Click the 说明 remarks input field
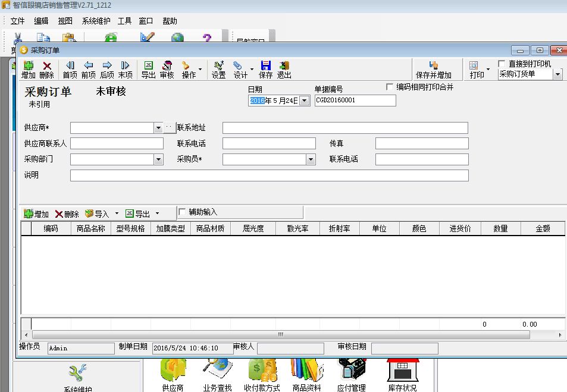Image resolution: width=567 pixels, height=392 pixels. click(x=270, y=175)
